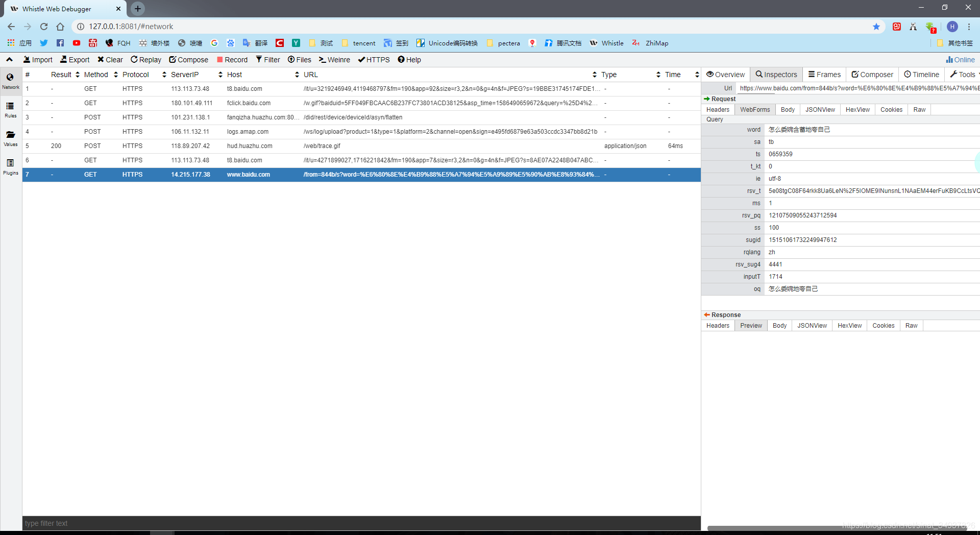This screenshot has height=535, width=980.
Task: Click the 'type filter text' input
Action: pos(361,523)
